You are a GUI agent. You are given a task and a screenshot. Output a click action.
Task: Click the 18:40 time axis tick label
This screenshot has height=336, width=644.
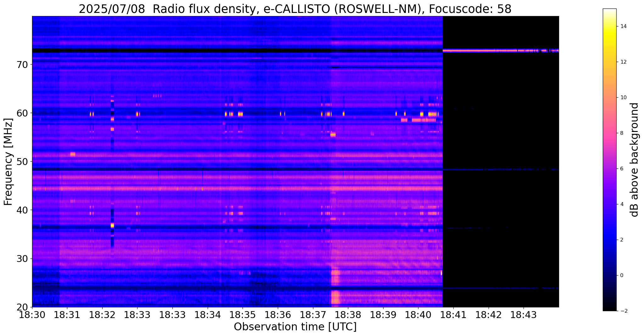[418, 315]
